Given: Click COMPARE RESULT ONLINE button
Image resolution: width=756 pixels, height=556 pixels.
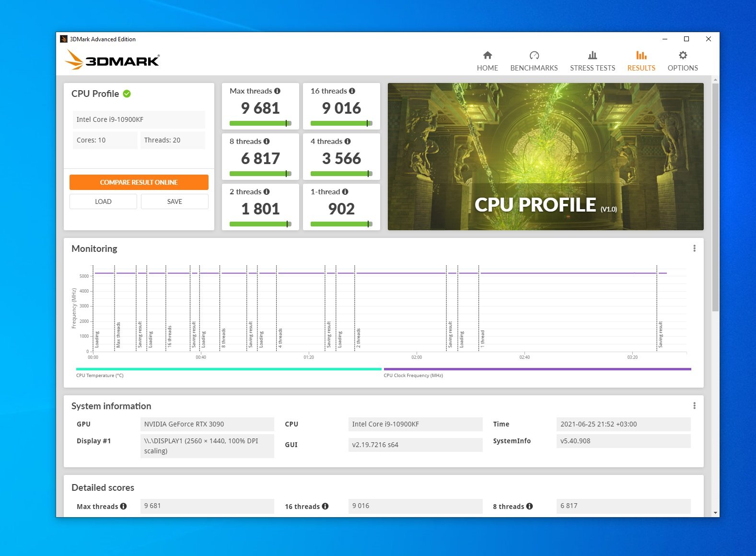Looking at the screenshot, I should 139,182.
